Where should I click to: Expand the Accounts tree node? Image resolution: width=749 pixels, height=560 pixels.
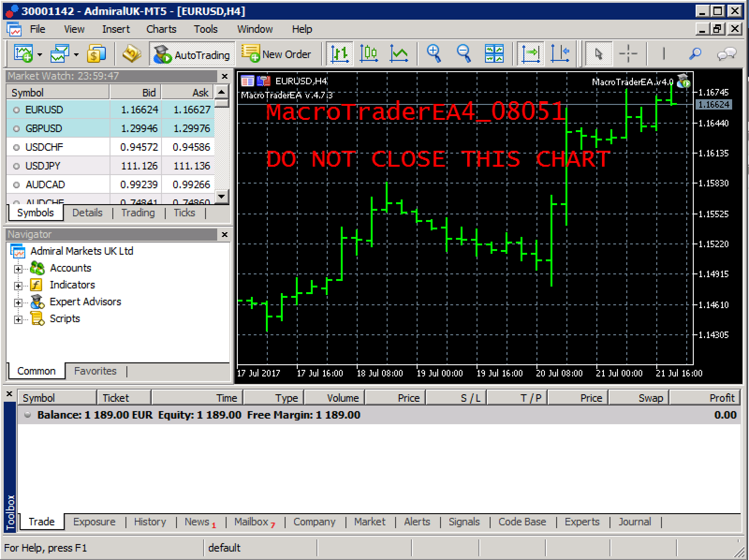pyautogui.click(x=18, y=269)
